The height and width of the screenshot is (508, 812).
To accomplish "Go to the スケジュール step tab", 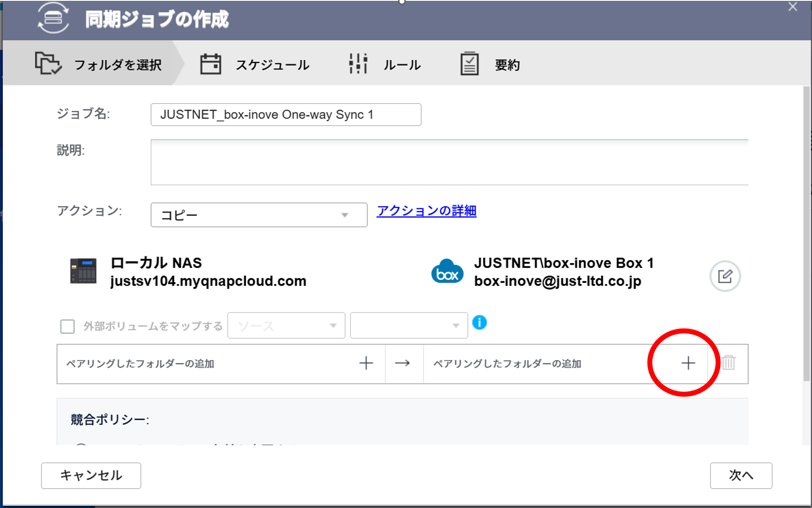I will pos(255,64).
